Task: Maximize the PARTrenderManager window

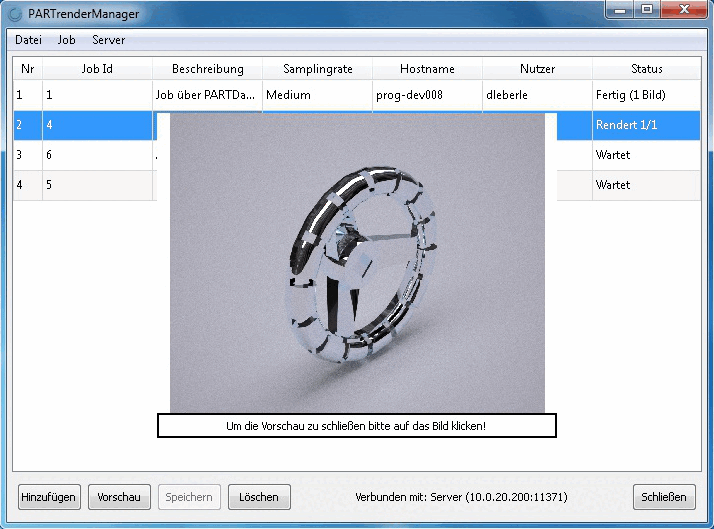Action: coord(647,9)
